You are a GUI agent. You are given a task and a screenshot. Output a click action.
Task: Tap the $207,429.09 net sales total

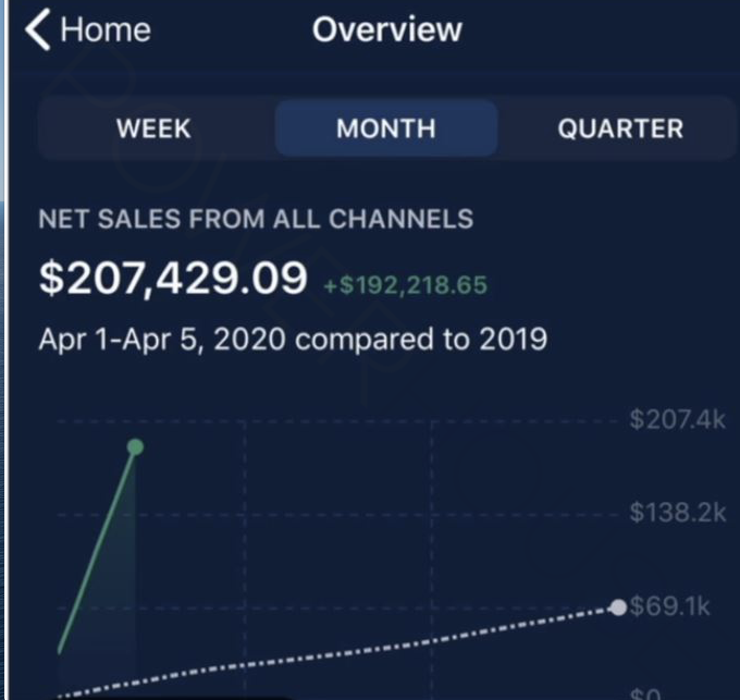coord(173,278)
